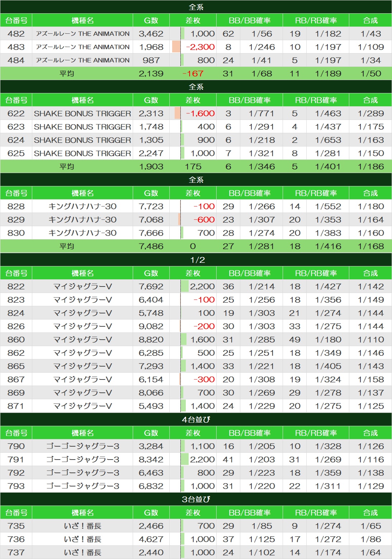392x559 pixels.
Task: Click the G count 8,066
Action: pyautogui.click(x=151, y=393)
